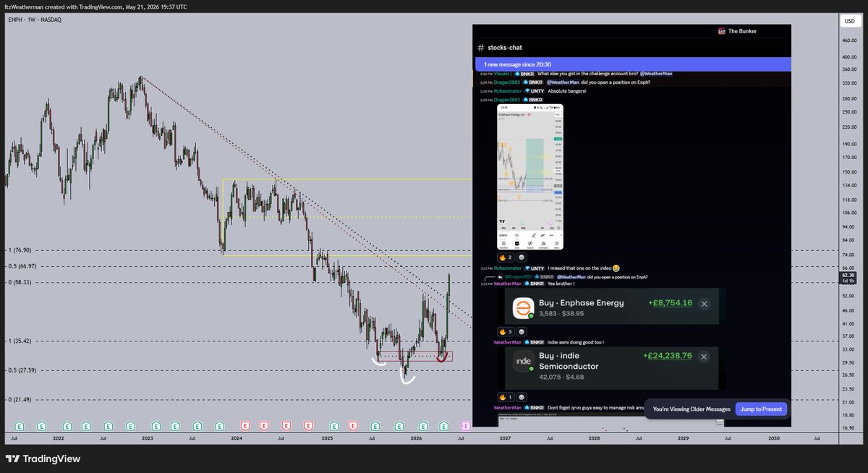
Task: Click Rohanimator username beside 'I missed that one'
Action: click(x=507, y=268)
